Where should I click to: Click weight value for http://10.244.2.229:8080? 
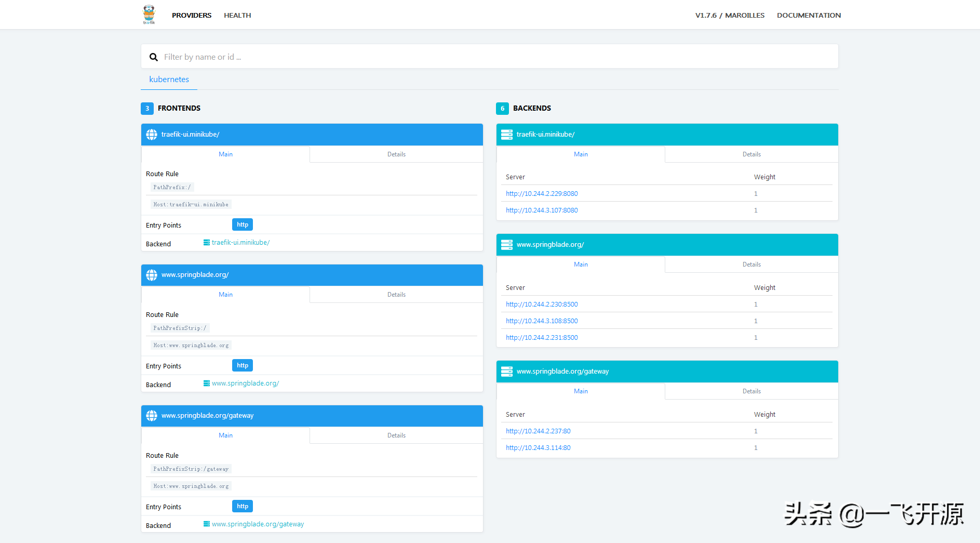[756, 194]
